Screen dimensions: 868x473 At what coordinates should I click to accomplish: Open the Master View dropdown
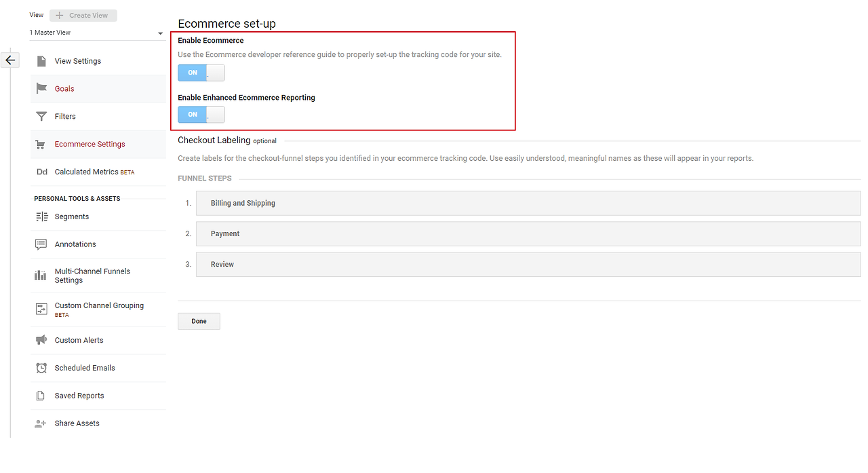(96, 33)
